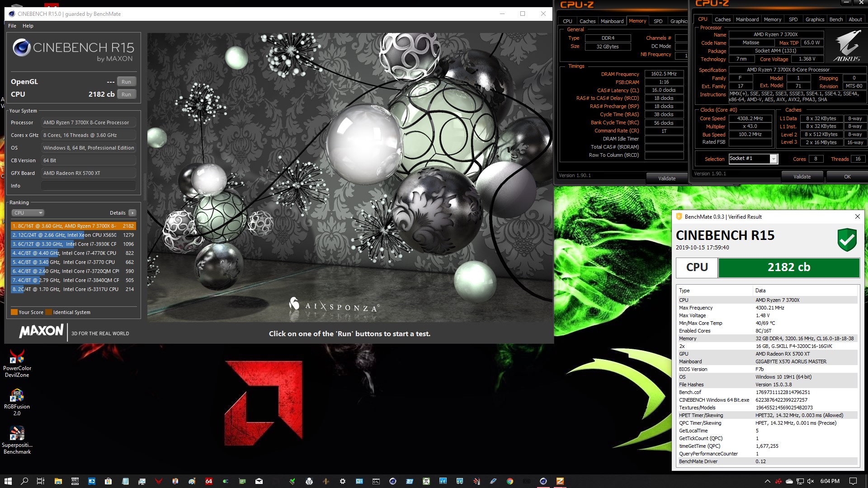Viewport: 868px width, 488px height.
Task: Open Mainboard tab in left CPU-Z window
Action: pyautogui.click(x=612, y=21)
